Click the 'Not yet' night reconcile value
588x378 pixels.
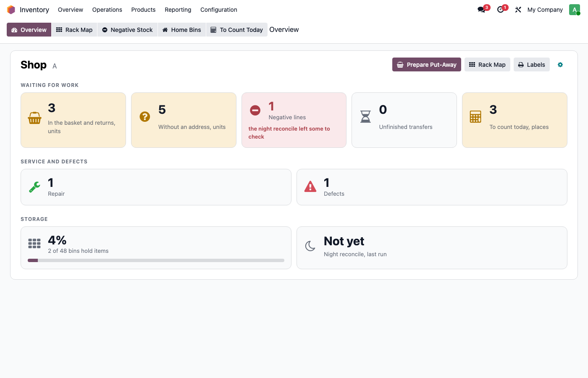point(344,241)
